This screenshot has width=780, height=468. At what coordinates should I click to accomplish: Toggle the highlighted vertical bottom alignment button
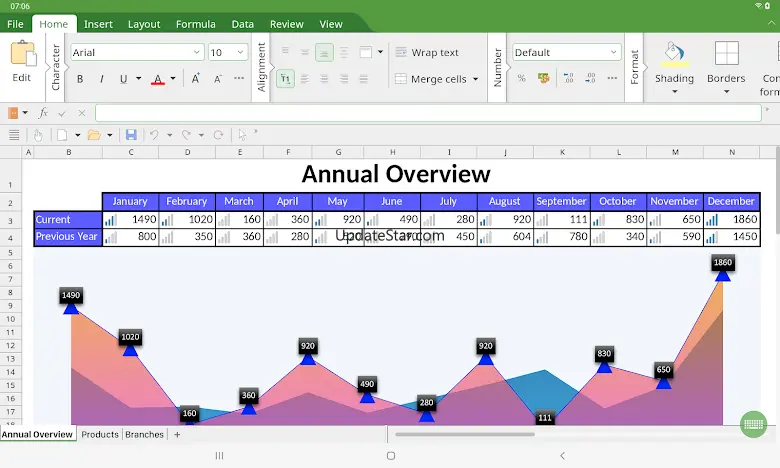coord(324,52)
